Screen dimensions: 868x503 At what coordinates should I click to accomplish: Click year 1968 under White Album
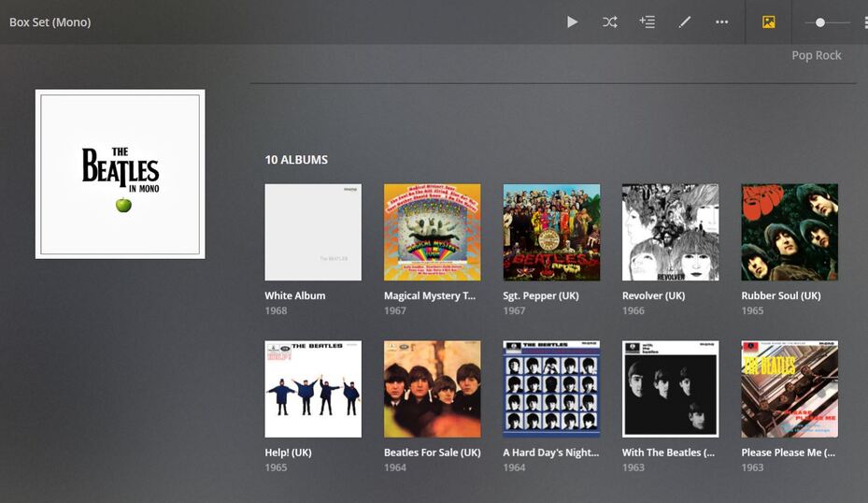tap(276, 310)
